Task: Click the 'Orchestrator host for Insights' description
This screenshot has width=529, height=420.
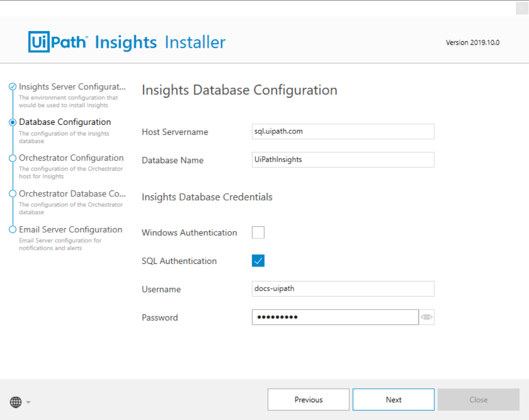Action: tap(71, 172)
